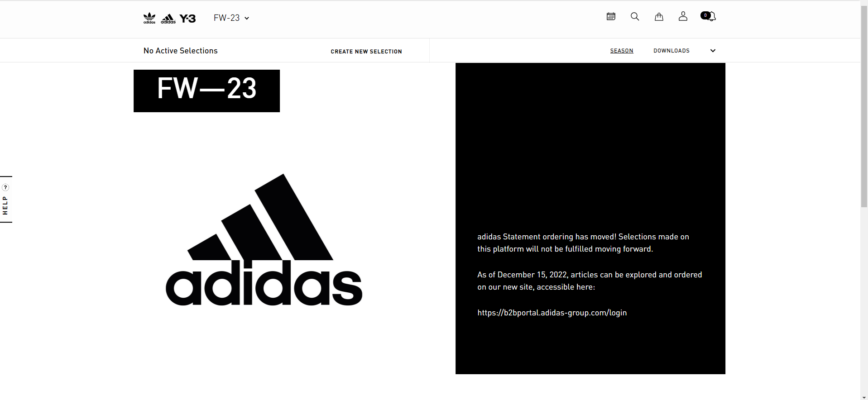Open search with the magnifier icon
The height and width of the screenshot is (400, 868).
coord(635,17)
